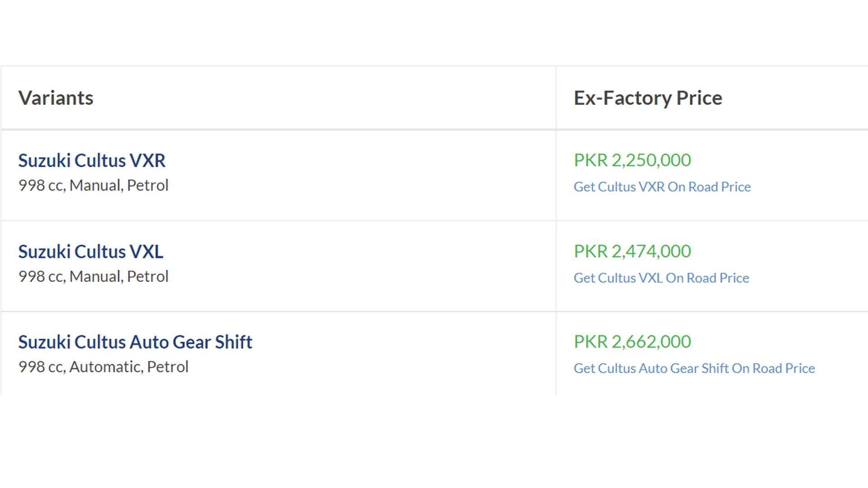The image size is (868, 488).
Task: Click Get Cultus VXR On Road Price
Action: (x=662, y=187)
